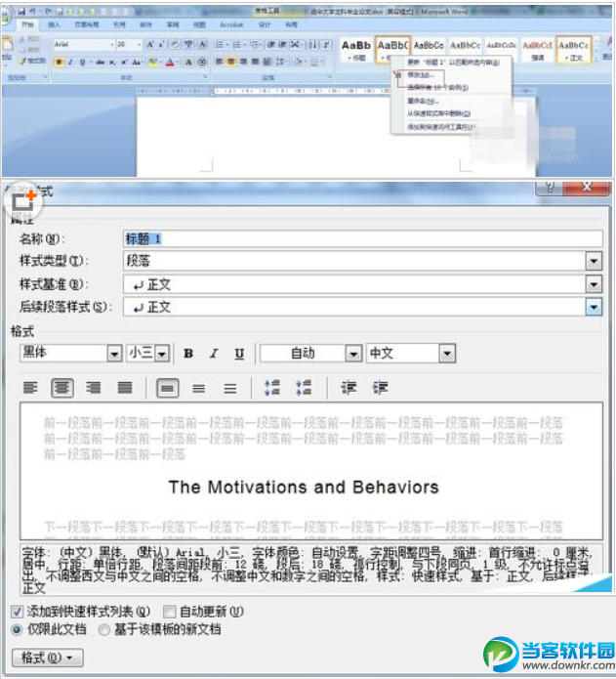The image size is (616, 679).
Task: Click the clear formatting icon in the ribbon
Action: tap(175, 45)
